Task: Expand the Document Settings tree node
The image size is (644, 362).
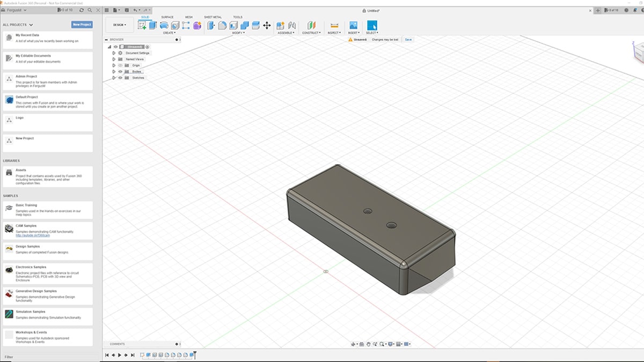Action: pos(114,53)
